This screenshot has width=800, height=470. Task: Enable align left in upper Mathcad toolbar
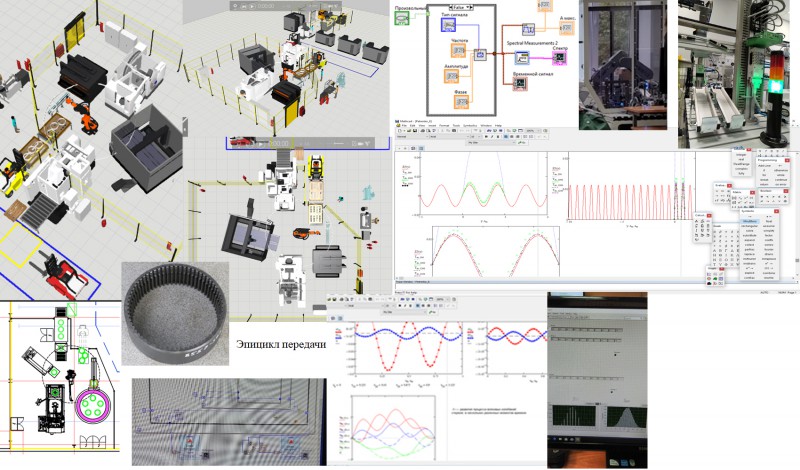pos(506,137)
